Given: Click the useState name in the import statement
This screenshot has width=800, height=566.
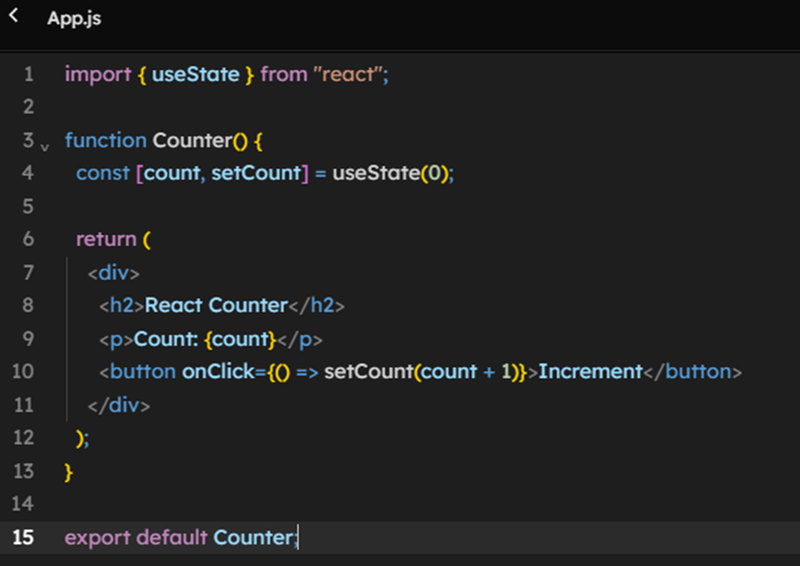Looking at the screenshot, I should 195,74.
